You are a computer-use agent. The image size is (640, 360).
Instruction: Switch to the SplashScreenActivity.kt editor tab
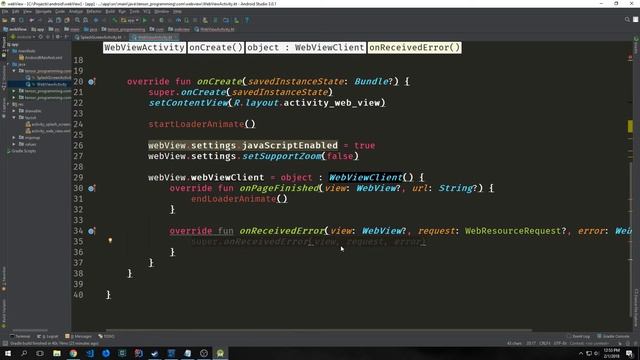[101, 37]
